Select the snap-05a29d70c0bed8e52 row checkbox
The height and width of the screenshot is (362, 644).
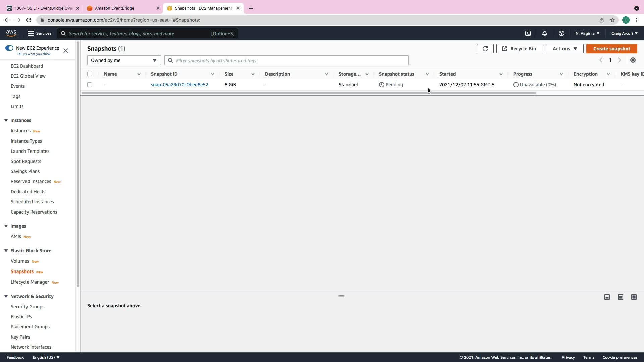pyautogui.click(x=90, y=85)
